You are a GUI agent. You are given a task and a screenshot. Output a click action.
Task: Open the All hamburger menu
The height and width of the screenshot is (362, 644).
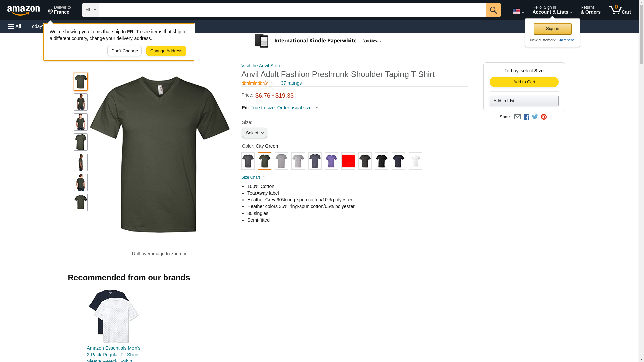click(x=15, y=26)
